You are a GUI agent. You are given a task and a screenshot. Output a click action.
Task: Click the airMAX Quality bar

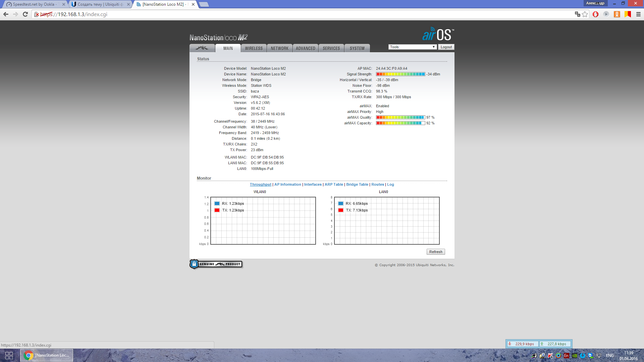click(x=400, y=117)
